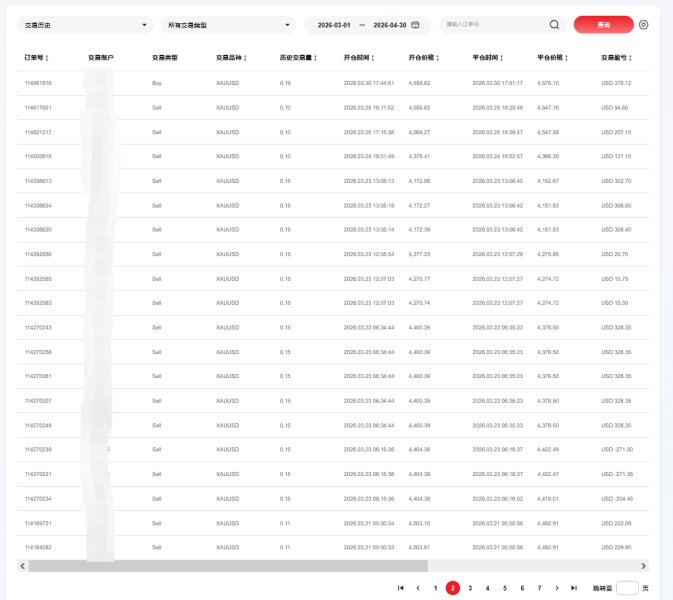Go to page 3

tap(470, 588)
